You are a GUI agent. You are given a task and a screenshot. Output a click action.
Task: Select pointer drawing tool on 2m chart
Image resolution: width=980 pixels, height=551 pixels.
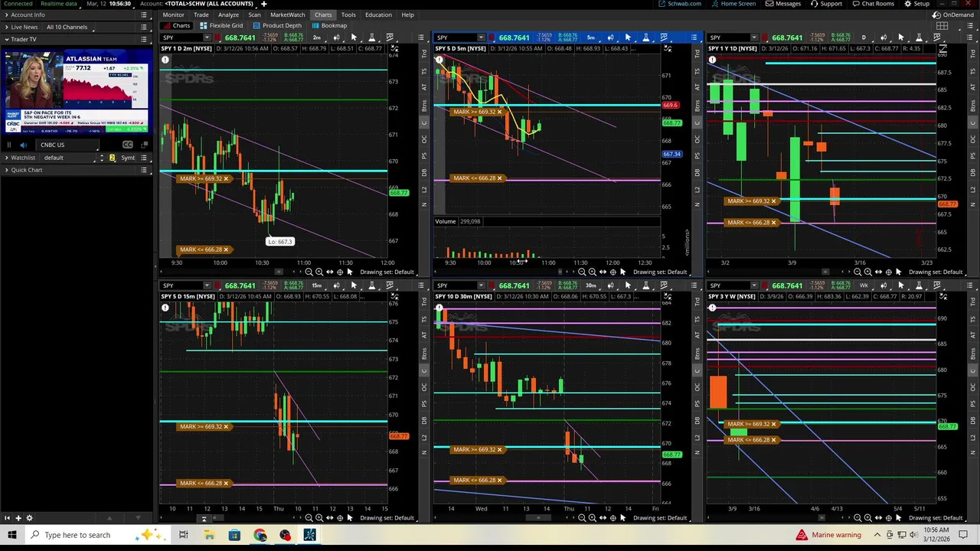[354, 37]
